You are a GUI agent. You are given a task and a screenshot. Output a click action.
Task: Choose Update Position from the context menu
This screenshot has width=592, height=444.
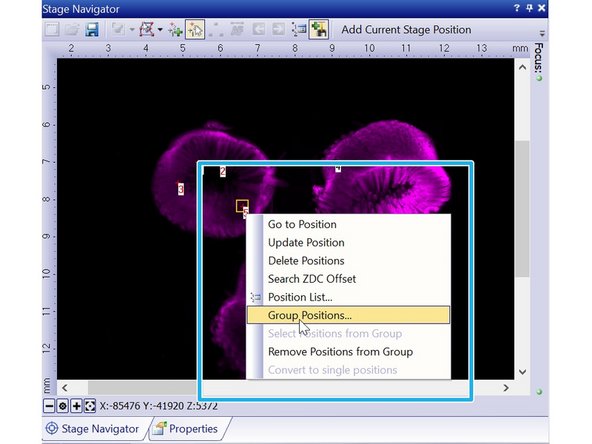pyautogui.click(x=348, y=242)
